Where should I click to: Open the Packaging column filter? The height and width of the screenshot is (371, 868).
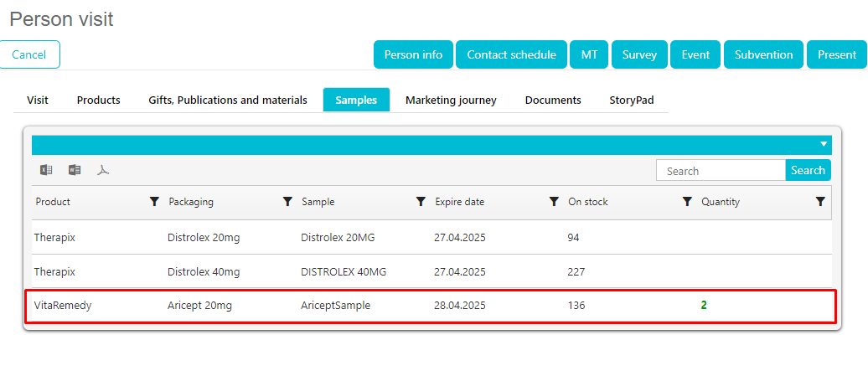point(287,202)
